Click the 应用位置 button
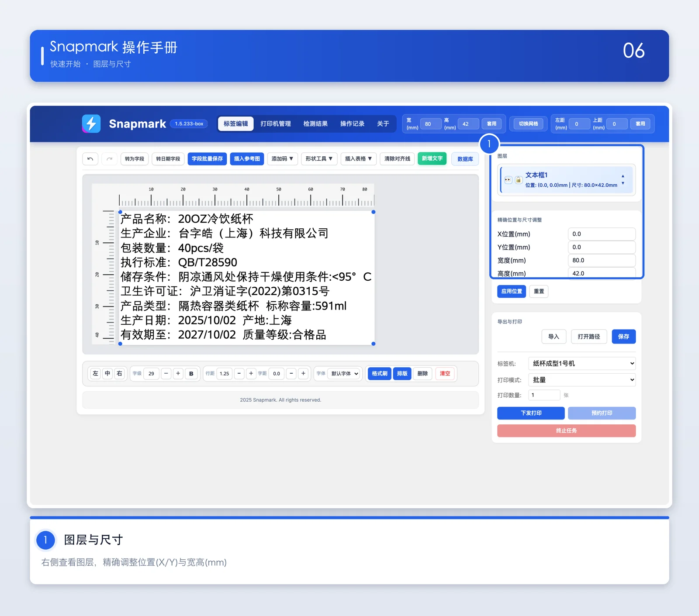Screen dimensions: 699x616 pos(512,291)
